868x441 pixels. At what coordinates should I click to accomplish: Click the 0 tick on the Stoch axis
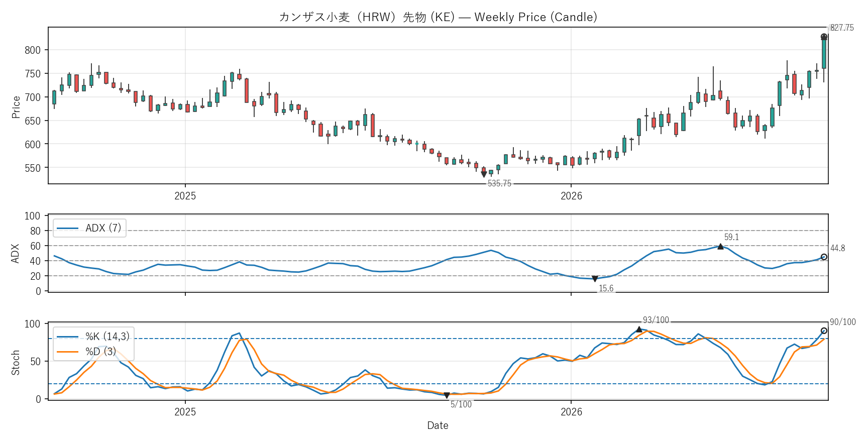(38, 399)
